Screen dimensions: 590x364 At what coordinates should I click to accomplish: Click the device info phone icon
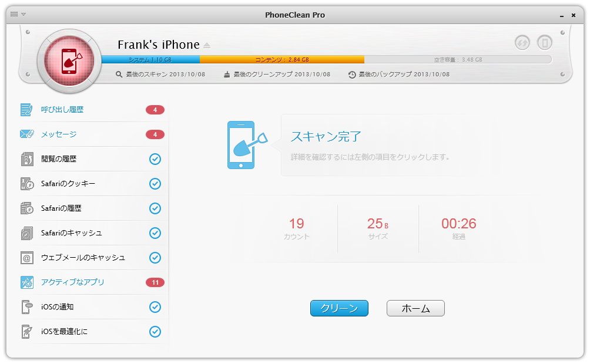click(545, 42)
